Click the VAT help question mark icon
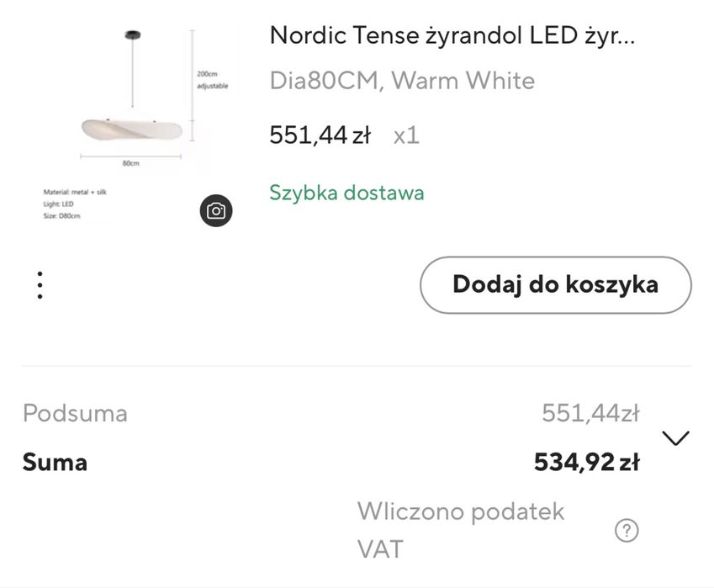The height and width of the screenshot is (588, 714). point(627,531)
